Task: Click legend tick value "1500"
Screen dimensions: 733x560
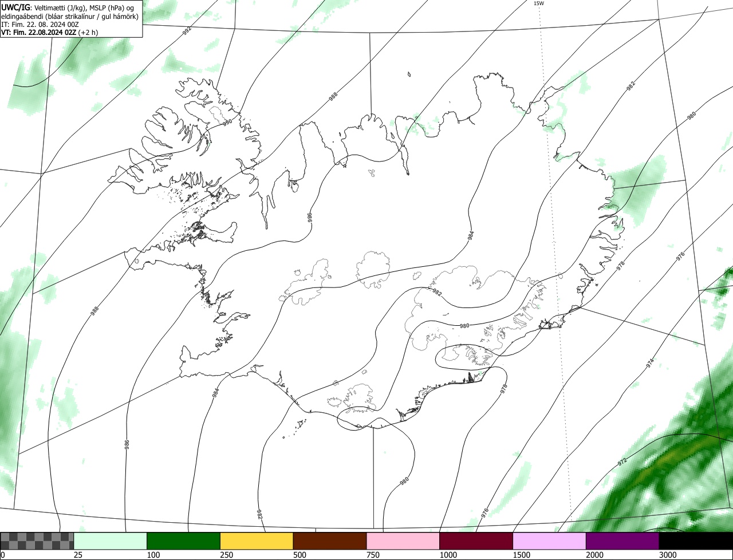Action: [521, 555]
